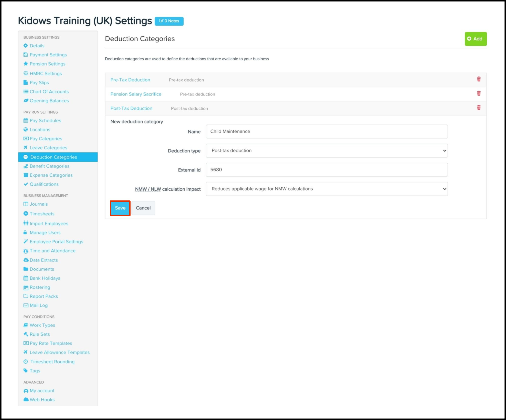Go to Benefit Categories settings
The height and width of the screenshot is (420, 506).
[49, 166]
